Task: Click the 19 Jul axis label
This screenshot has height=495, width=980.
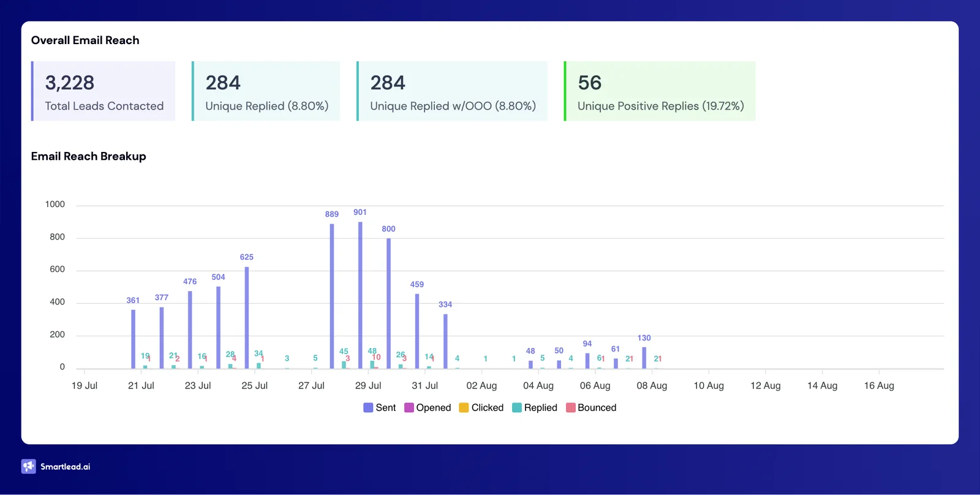Action: 85,385
